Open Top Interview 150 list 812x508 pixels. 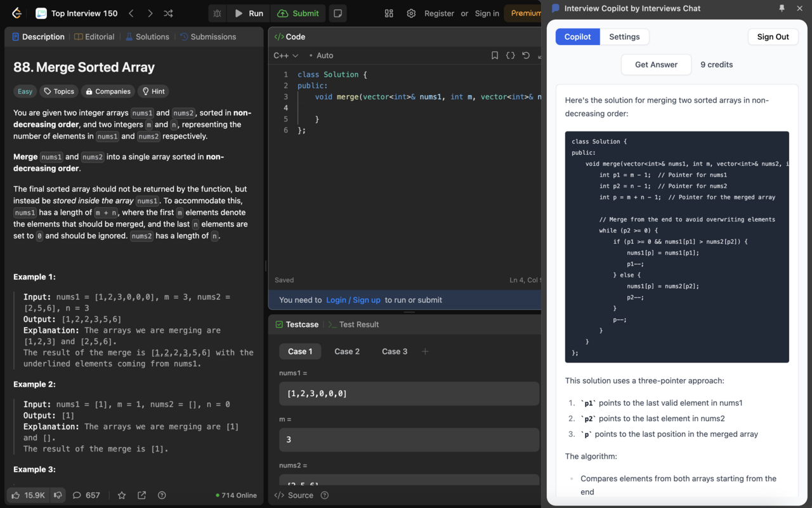(x=77, y=13)
